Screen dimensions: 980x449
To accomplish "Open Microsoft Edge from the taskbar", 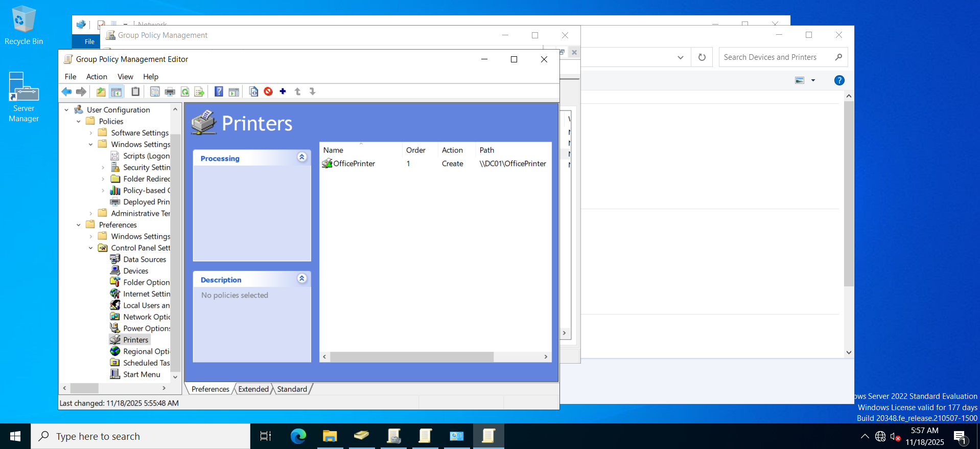I will point(298,436).
